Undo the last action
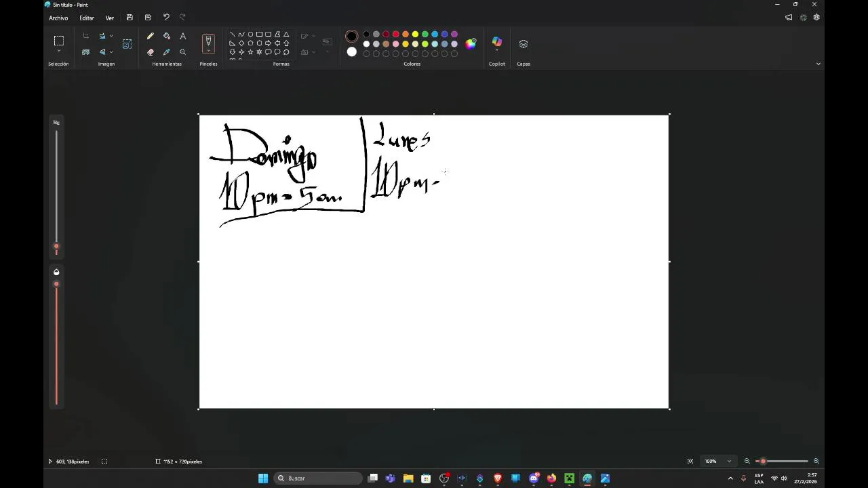 click(x=166, y=18)
